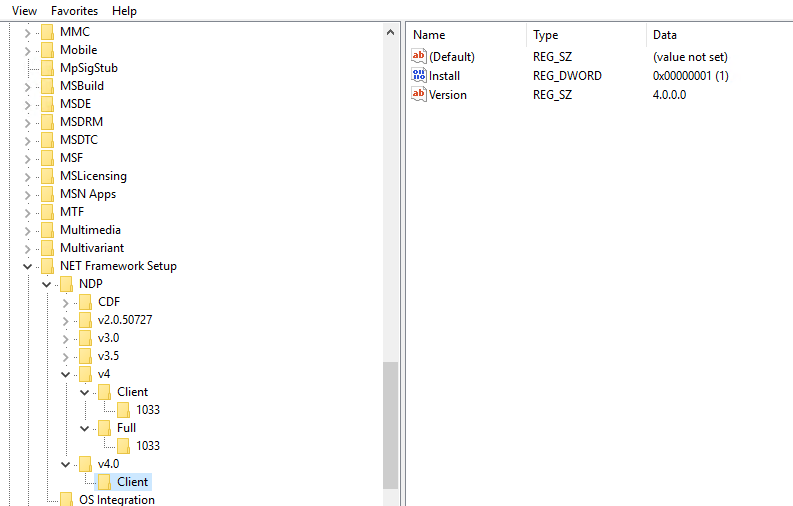Expand the CDF key chevron
This screenshot has width=793, height=506.
[x=65, y=303]
